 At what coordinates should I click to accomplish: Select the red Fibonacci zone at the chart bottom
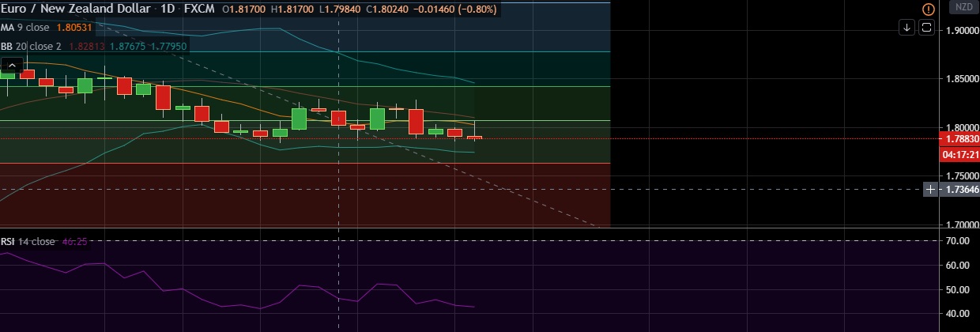click(x=305, y=194)
